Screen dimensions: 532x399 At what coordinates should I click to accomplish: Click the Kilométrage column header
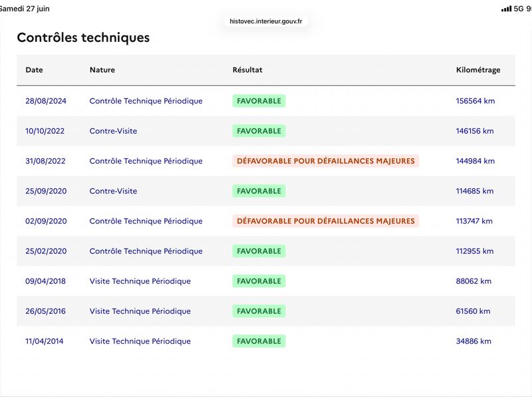coord(478,70)
